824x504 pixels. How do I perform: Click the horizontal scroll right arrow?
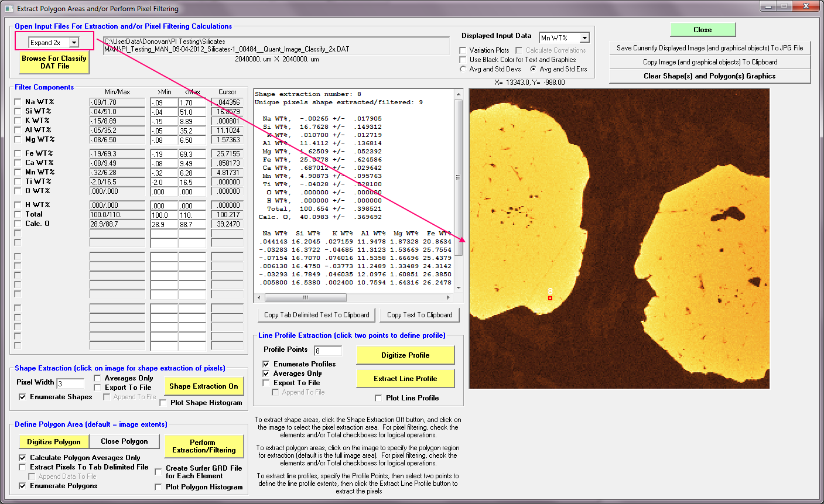(449, 297)
